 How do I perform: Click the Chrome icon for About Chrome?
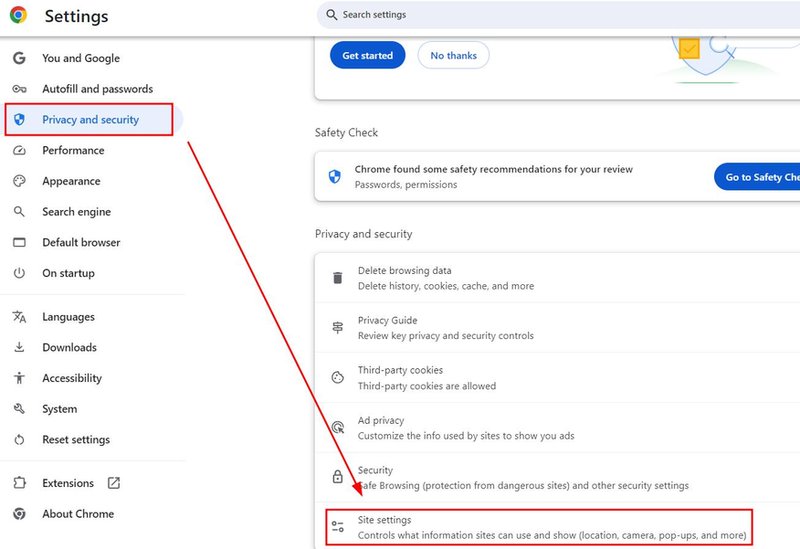(x=19, y=514)
